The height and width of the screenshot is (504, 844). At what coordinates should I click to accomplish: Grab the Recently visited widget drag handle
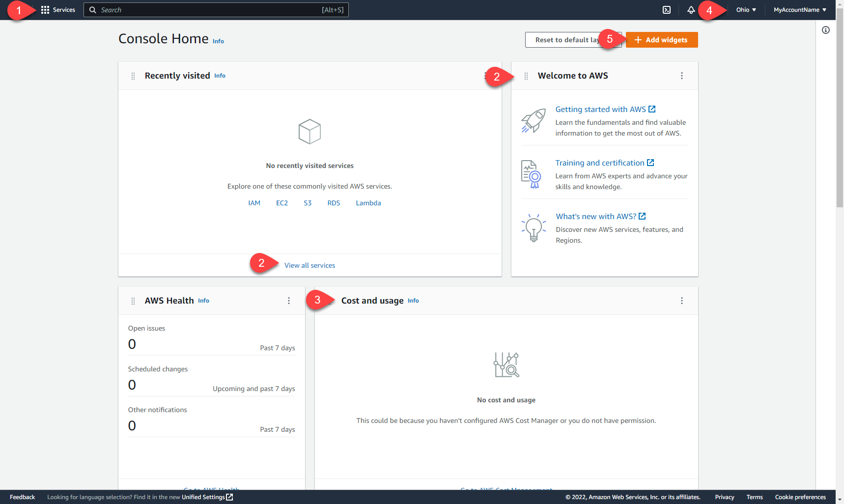[133, 76]
